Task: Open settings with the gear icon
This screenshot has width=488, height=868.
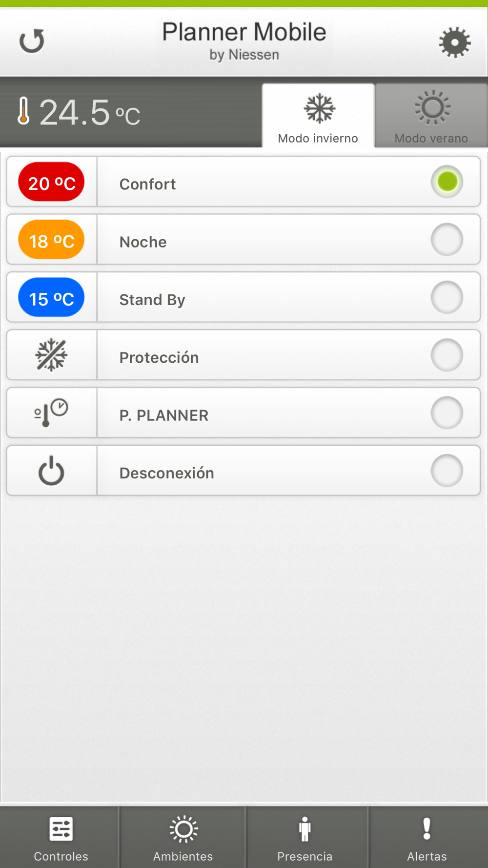Action: [x=454, y=42]
